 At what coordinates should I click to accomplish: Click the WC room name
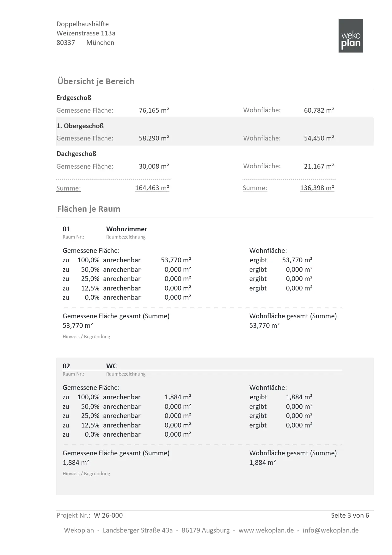(111, 366)
